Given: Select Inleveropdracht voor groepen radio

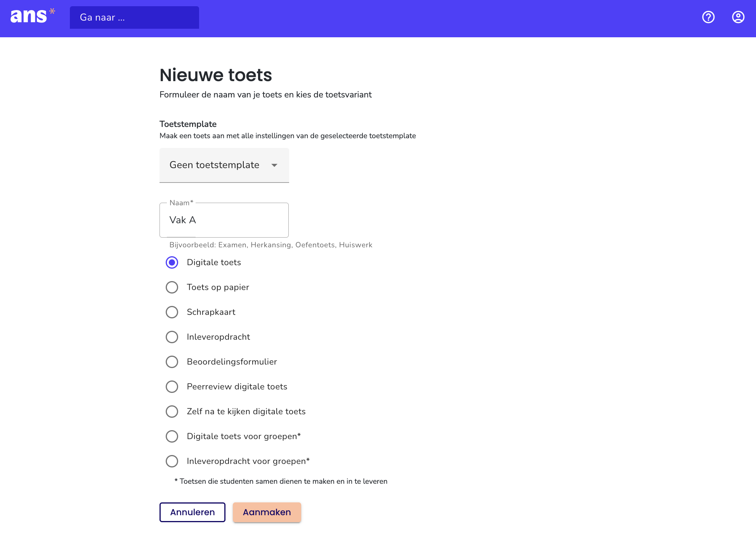Looking at the screenshot, I should click(172, 461).
